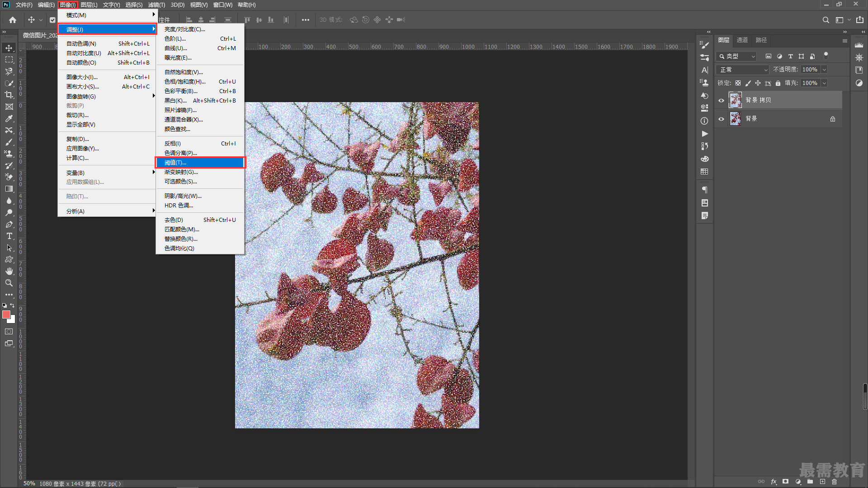Toggle layer filtering on/off switch
This screenshot has width=868, height=488.
pos(826,56)
